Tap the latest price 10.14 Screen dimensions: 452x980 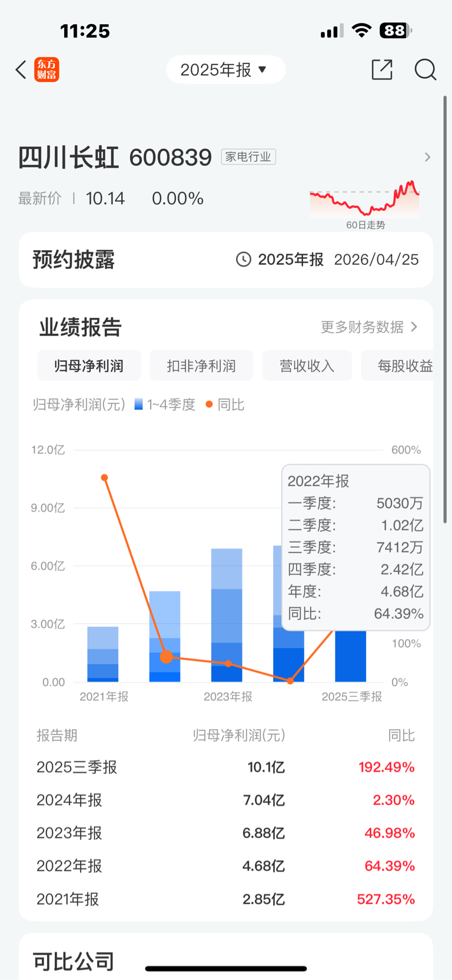pyautogui.click(x=105, y=198)
